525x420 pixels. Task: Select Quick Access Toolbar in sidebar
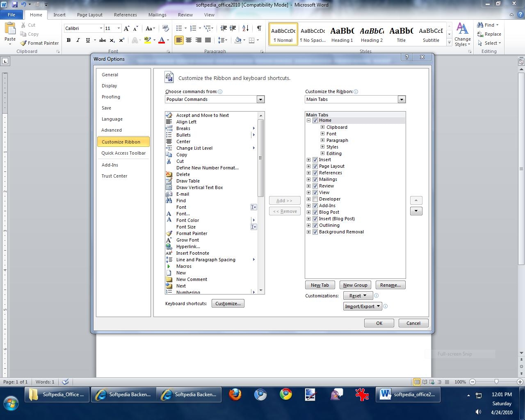coord(123,153)
